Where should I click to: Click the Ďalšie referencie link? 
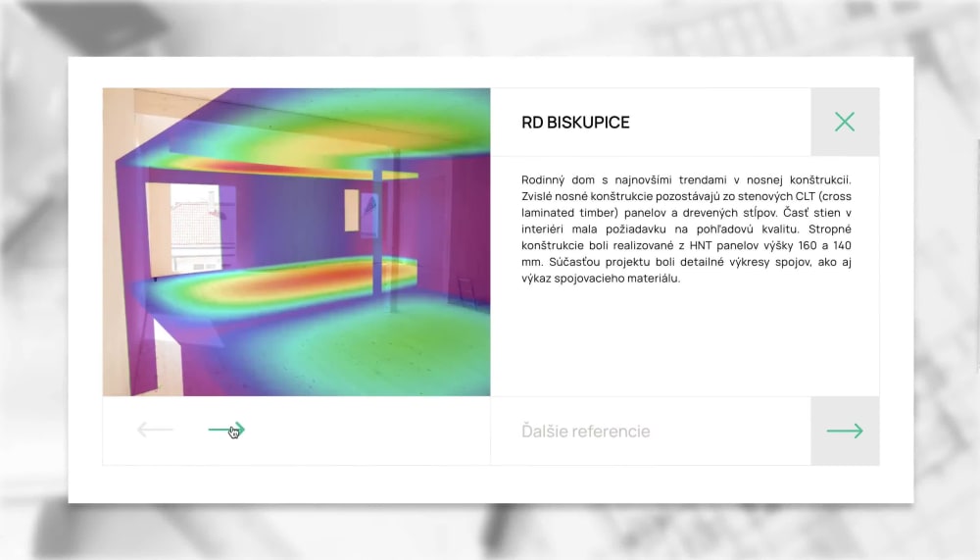(x=586, y=432)
